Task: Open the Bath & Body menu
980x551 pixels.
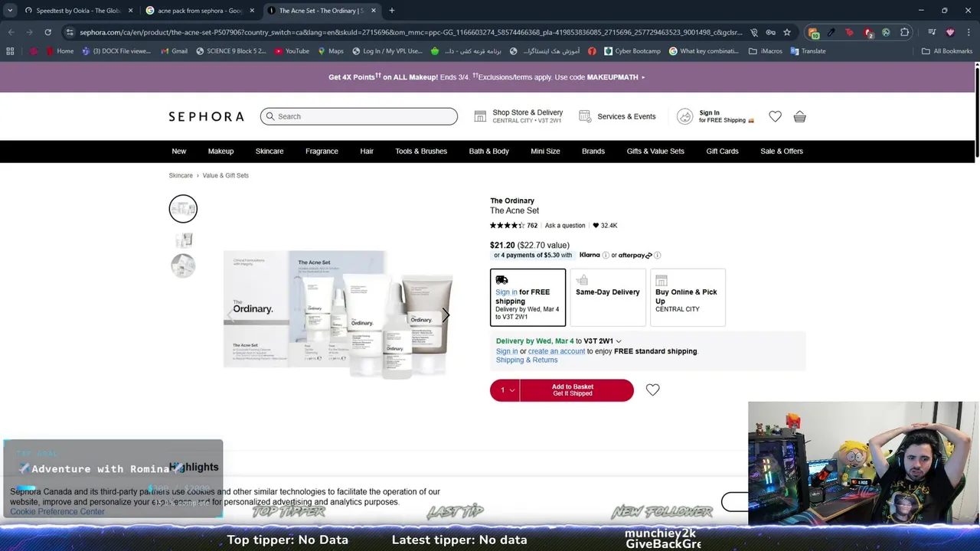Action: (x=488, y=152)
